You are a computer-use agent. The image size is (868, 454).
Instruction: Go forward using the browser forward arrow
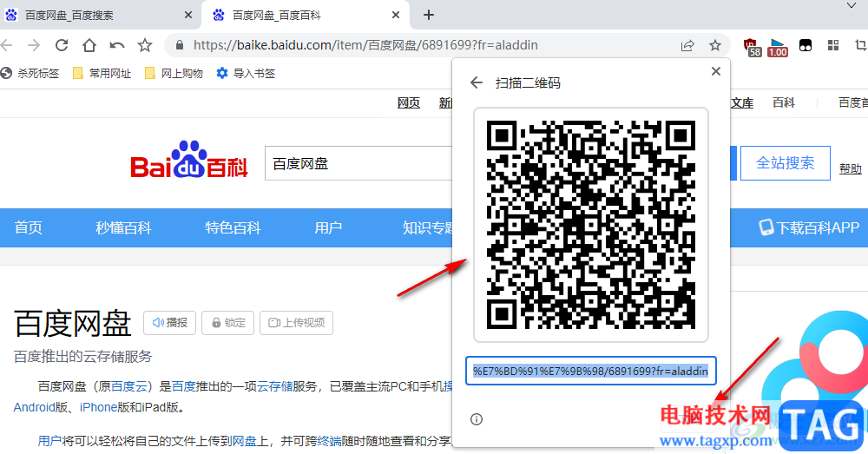34,45
